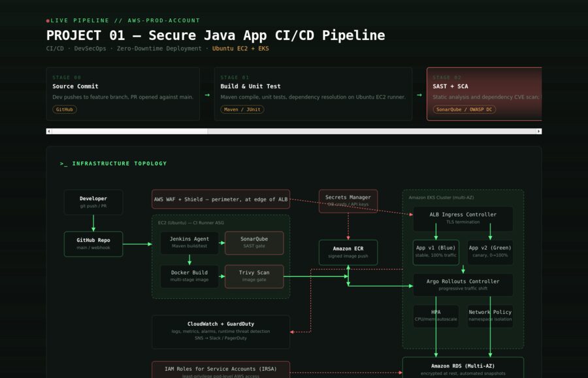Click the AWS WAF + Shield node
The image size is (588, 378).
pos(221,199)
